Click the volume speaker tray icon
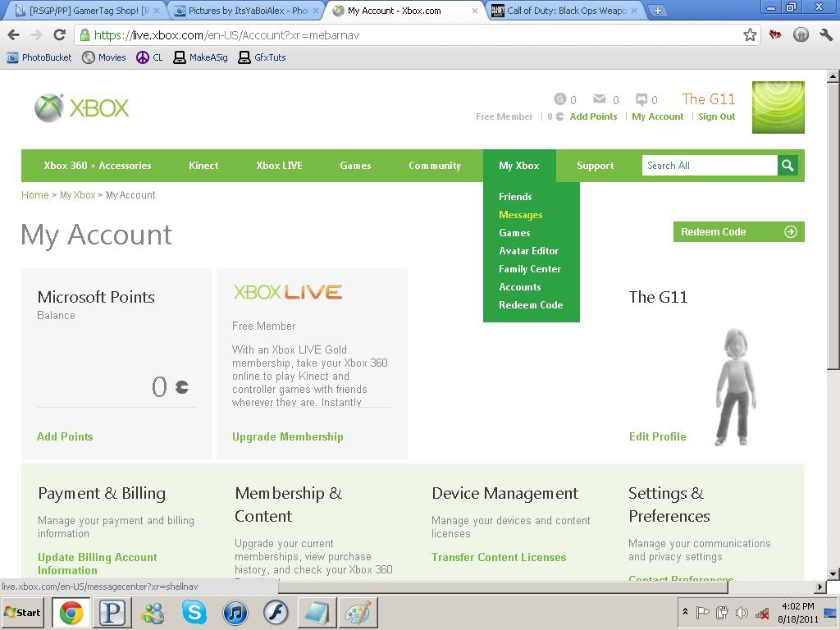Image resolution: width=840 pixels, height=630 pixels. click(x=742, y=612)
